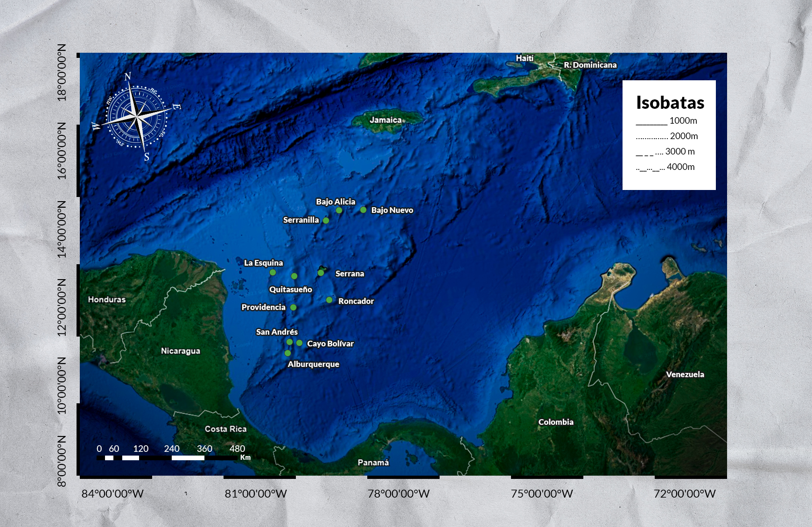Click the 18°00'00"N latitude label
The image size is (812, 527).
point(62,73)
